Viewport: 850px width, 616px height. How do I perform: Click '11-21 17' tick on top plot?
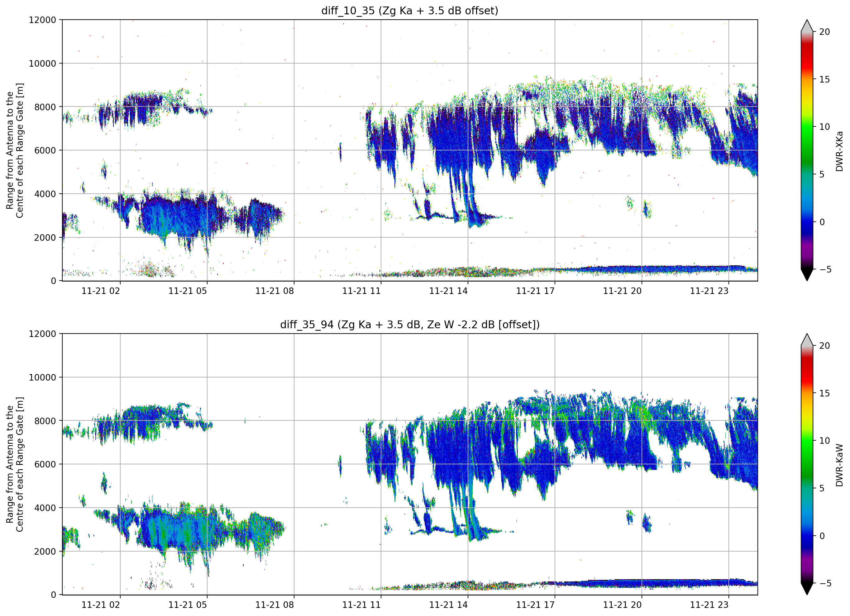pos(535,291)
